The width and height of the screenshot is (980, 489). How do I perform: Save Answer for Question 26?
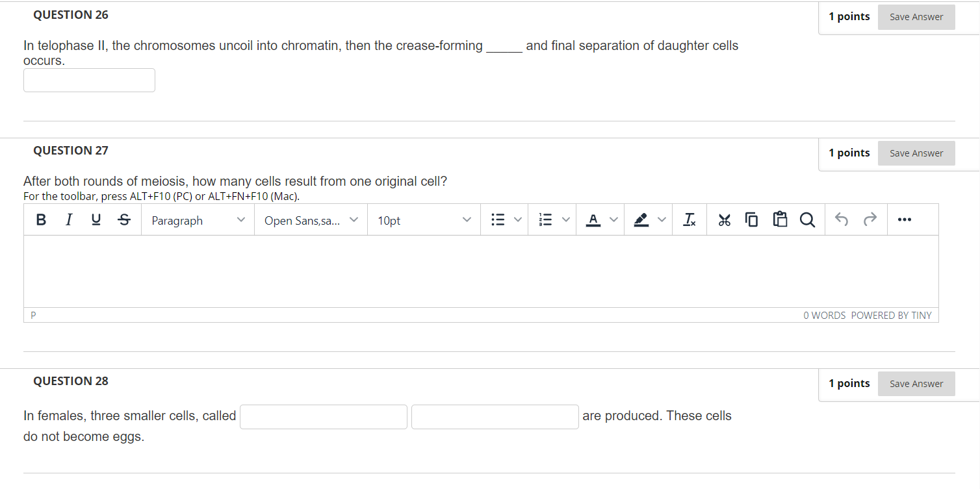(x=916, y=17)
